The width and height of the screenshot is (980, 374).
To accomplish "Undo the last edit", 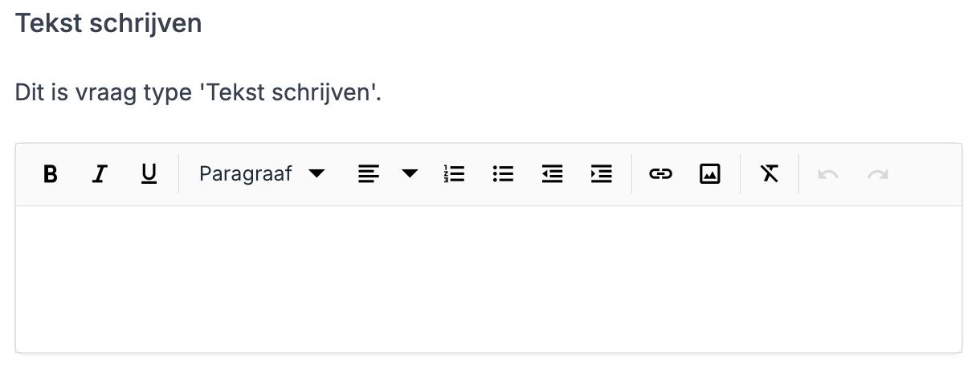I will click(x=828, y=174).
